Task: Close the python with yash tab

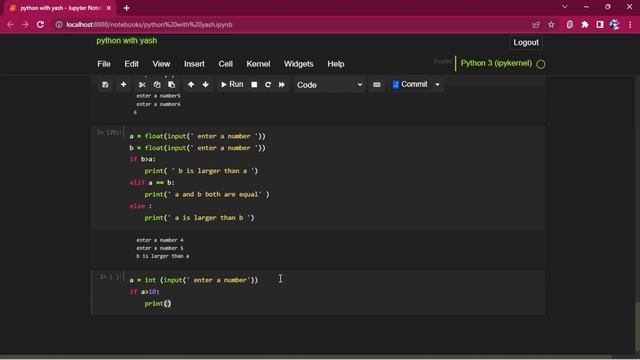Action: [x=109, y=8]
